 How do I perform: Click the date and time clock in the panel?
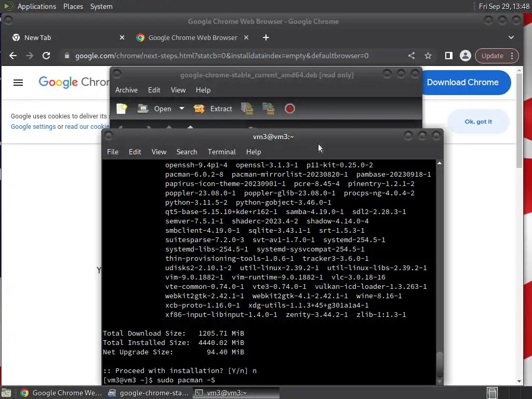[x=504, y=6]
